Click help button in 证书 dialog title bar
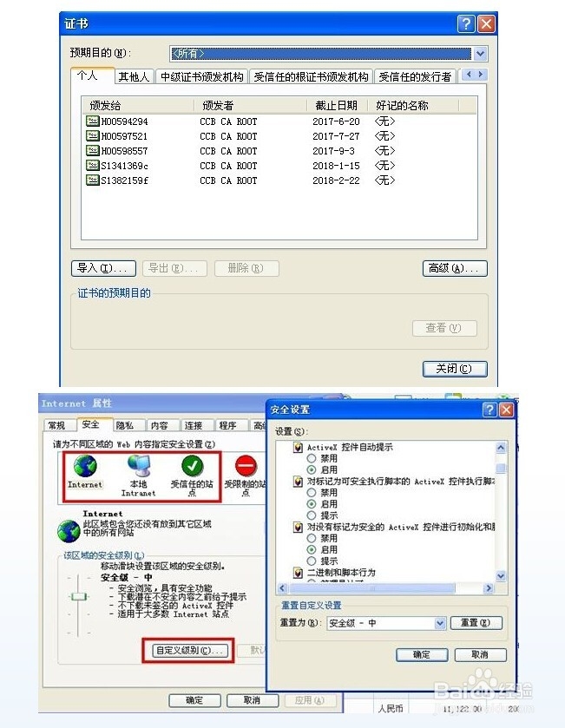565x728 pixels. (466, 23)
